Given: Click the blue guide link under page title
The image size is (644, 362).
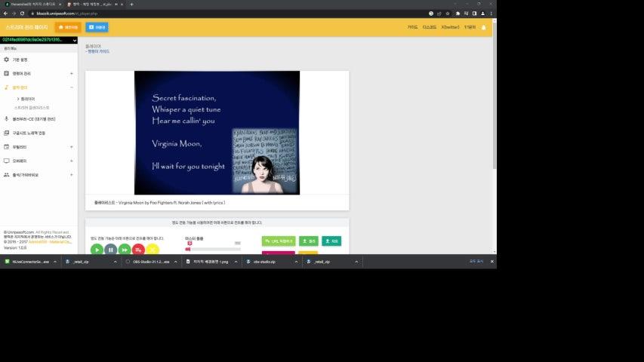Looking at the screenshot, I should click(x=97, y=51).
